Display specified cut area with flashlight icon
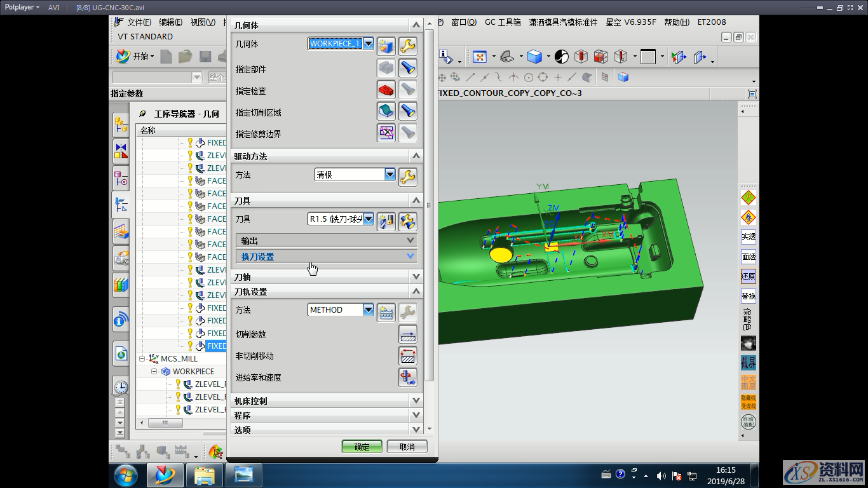Viewport: 868px width, 488px height. (407, 111)
